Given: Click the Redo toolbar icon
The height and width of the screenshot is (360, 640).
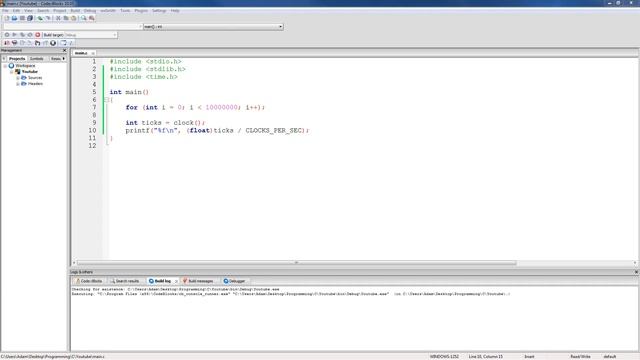Looking at the screenshot, I should coord(48,18).
